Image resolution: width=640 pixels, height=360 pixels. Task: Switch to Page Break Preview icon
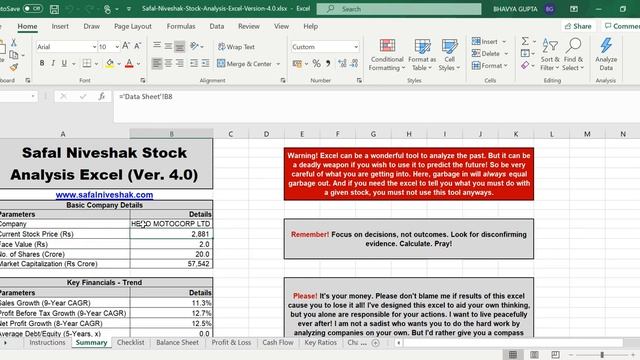(x=555, y=355)
